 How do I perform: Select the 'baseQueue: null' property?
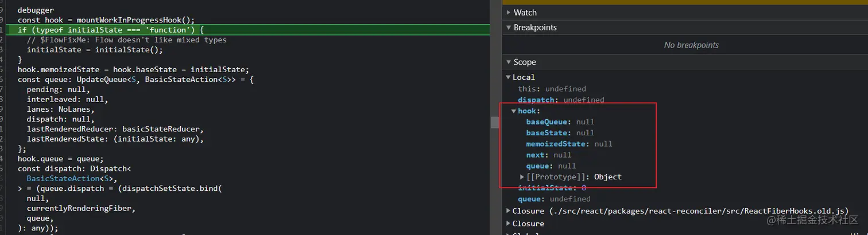(x=560, y=122)
